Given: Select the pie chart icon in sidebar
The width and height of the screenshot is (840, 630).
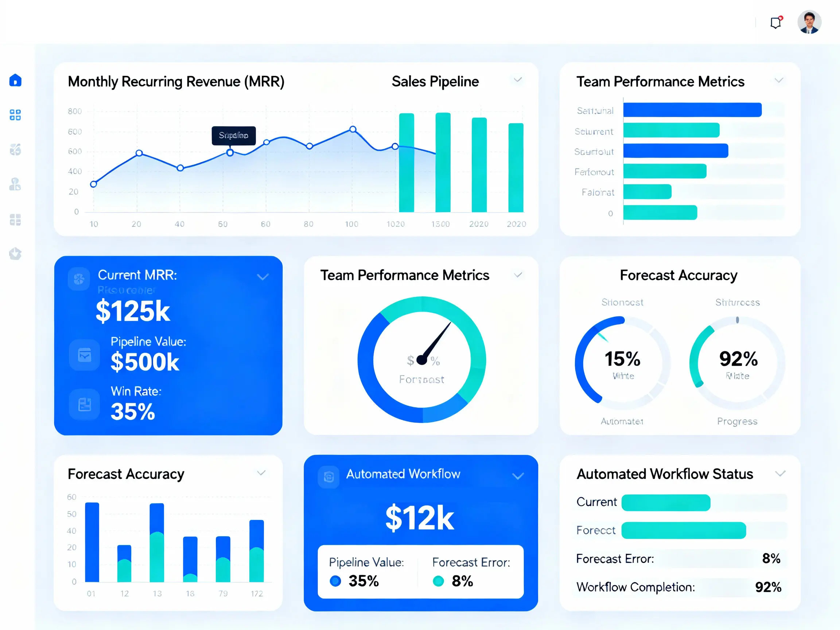Looking at the screenshot, I should 15,150.
